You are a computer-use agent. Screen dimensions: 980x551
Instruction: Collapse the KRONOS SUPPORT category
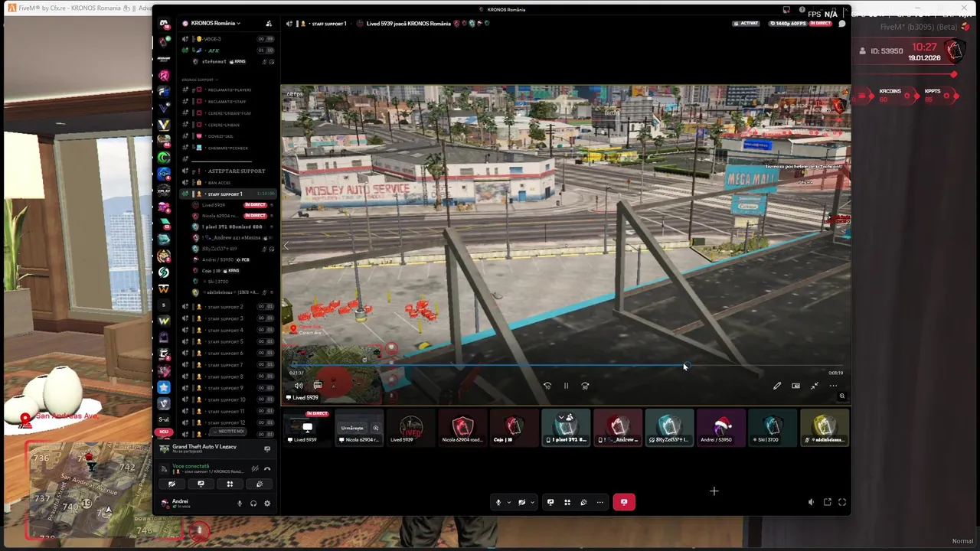pyautogui.click(x=199, y=80)
